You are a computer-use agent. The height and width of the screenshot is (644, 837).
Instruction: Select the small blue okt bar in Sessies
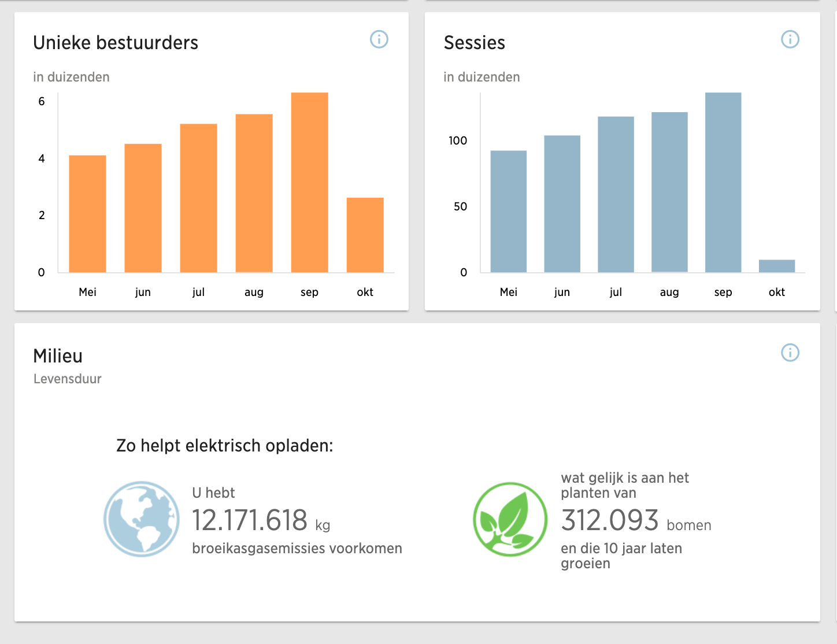click(x=776, y=266)
